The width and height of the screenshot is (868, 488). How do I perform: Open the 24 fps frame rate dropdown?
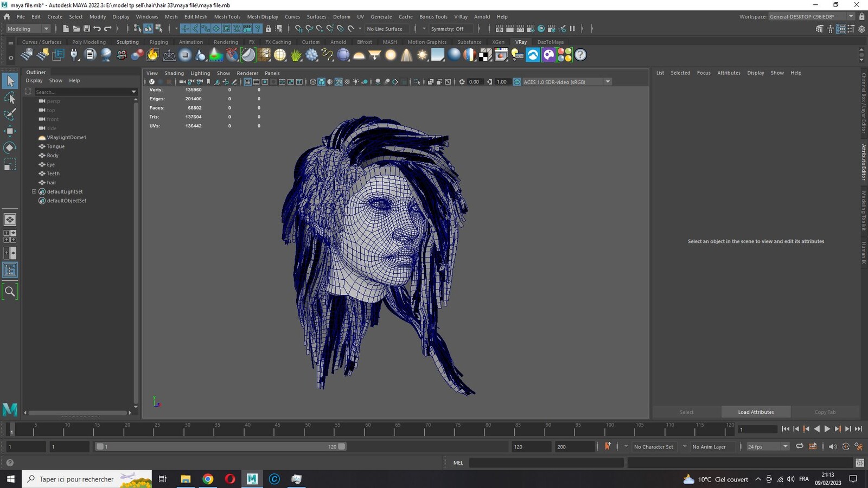coord(767,447)
